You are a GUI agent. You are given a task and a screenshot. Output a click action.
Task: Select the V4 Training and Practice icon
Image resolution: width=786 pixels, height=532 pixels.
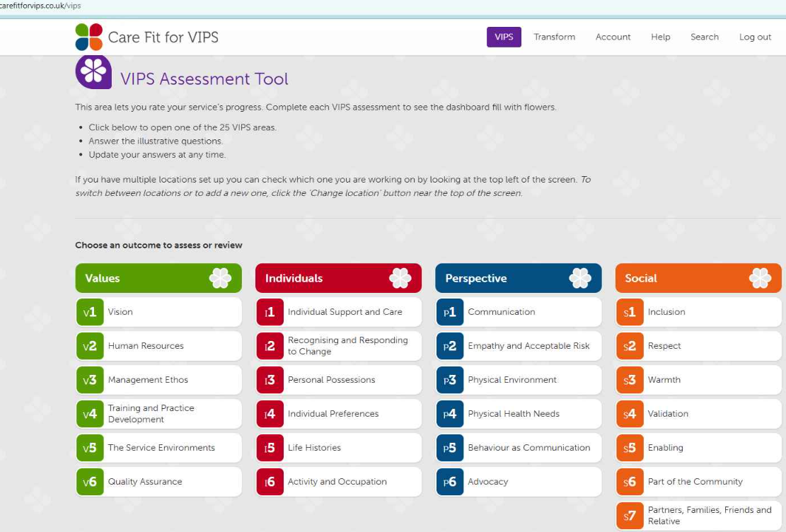[x=90, y=414]
